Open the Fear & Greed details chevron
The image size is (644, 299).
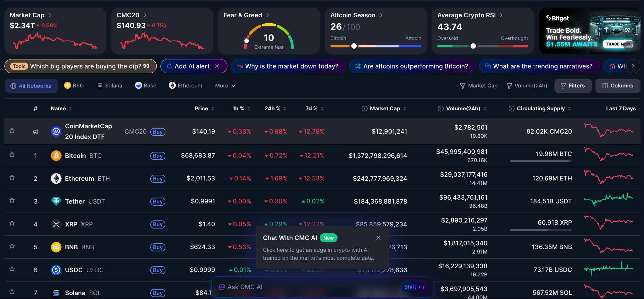[267, 15]
